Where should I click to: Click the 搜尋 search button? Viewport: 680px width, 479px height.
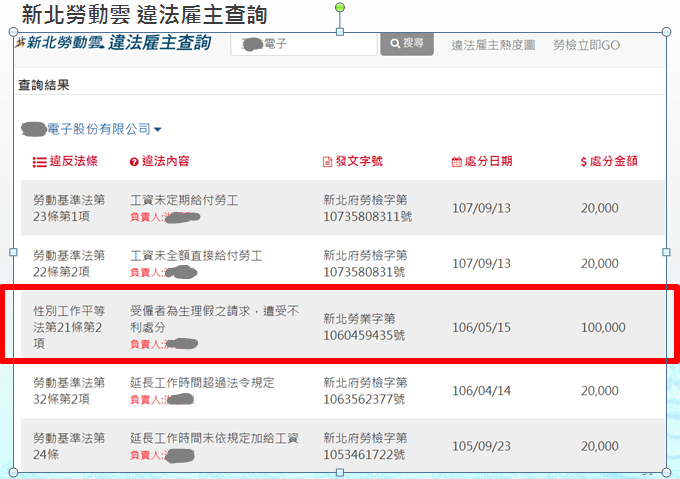[407, 43]
